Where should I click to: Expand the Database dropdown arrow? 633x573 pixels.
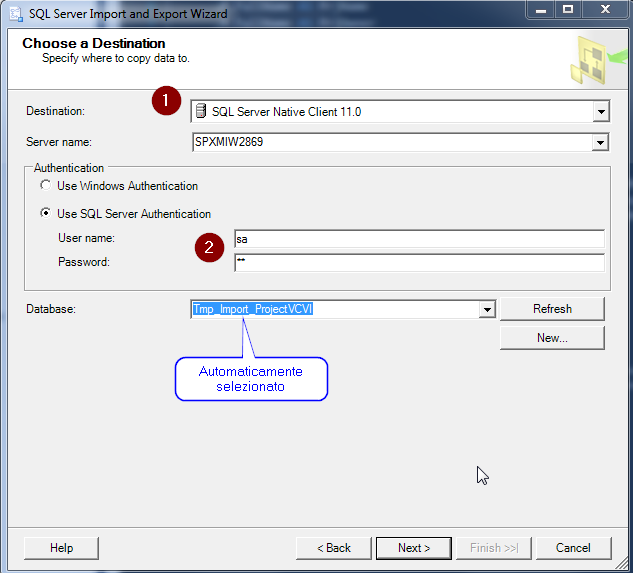tap(487, 310)
